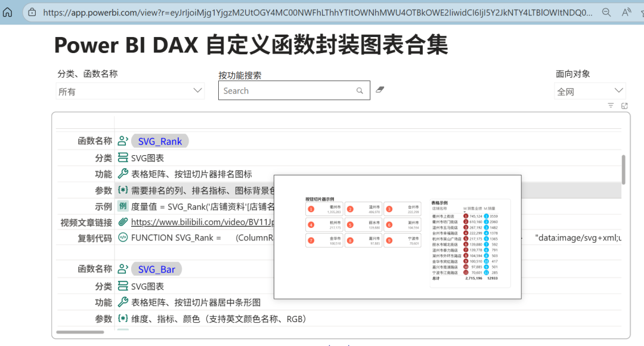The width and height of the screenshot is (644, 346).
Task: Click the 需要排名的列、排名指标 parameter text
Action: (x=203, y=191)
